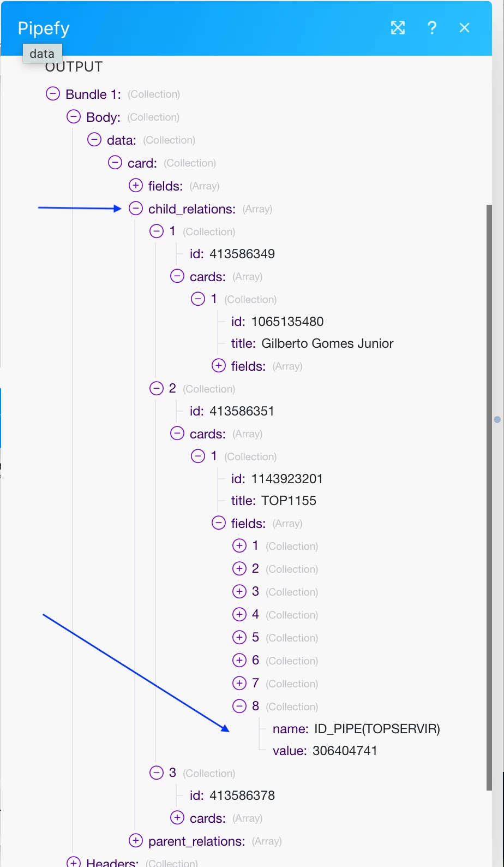Image resolution: width=504 pixels, height=867 pixels.
Task: Select id value 413586378
Action: pos(242,795)
